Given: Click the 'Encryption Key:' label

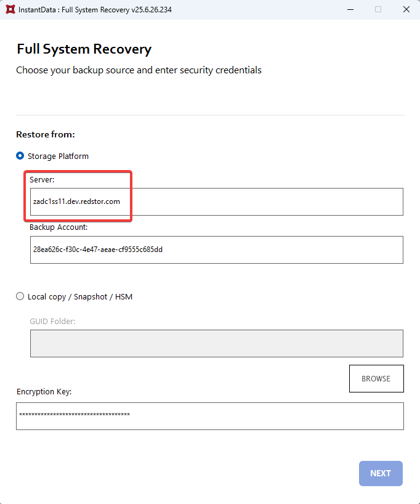Looking at the screenshot, I should pos(44,392).
